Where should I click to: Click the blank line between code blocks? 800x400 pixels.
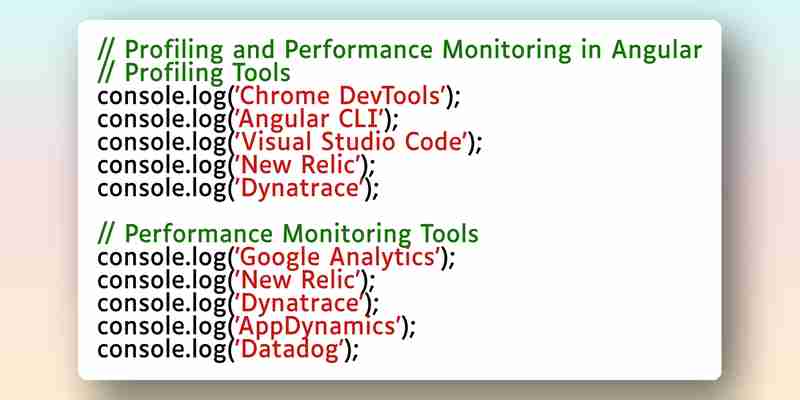400,211
